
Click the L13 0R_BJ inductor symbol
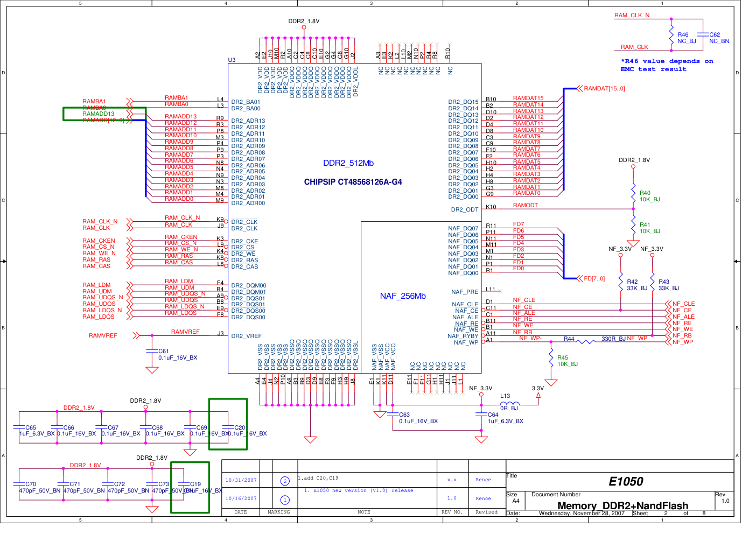click(510, 404)
